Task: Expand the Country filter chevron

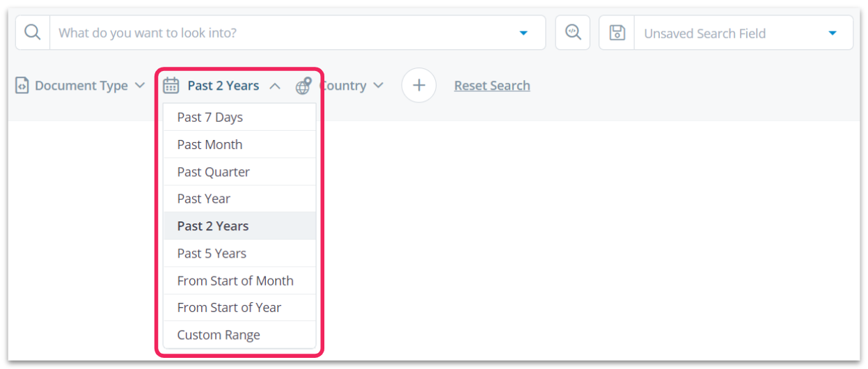Action: (x=378, y=86)
